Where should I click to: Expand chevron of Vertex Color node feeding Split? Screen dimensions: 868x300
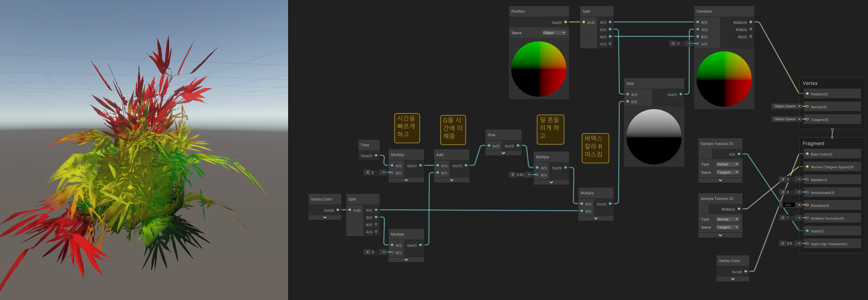point(325,217)
